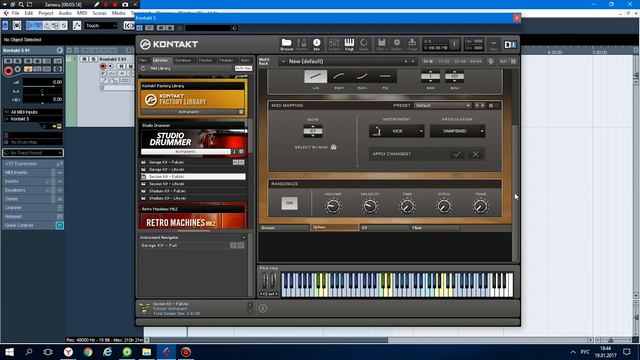Viewport: 640px width, 360px height.
Task: Toggle Solo on Kontakt 5 01 track
Action: coord(93,59)
